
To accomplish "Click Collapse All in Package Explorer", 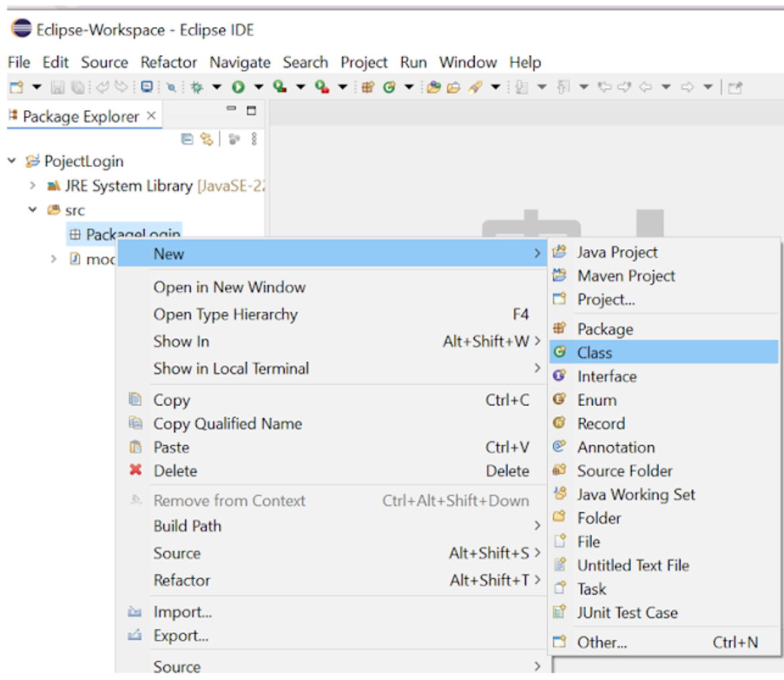I will click(x=187, y=138).
